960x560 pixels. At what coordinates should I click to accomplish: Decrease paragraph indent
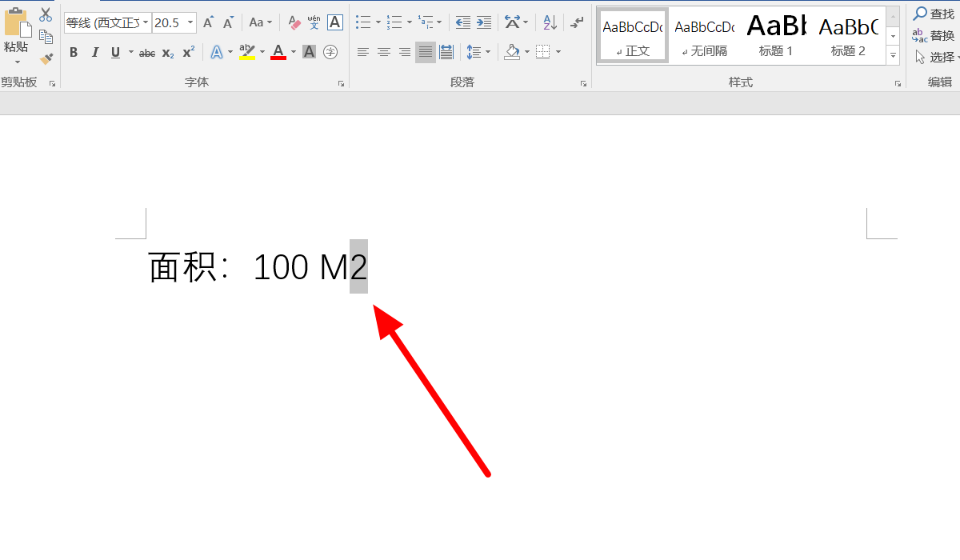[462, 22]
